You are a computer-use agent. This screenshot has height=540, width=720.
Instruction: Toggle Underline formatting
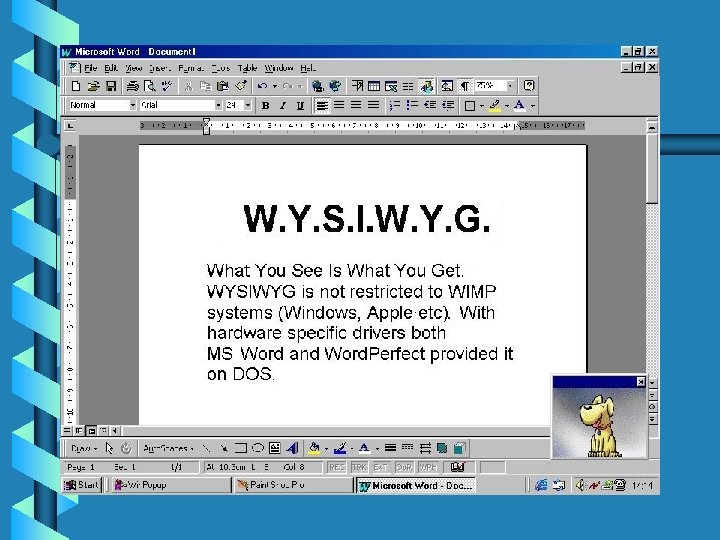coord(300,106)
